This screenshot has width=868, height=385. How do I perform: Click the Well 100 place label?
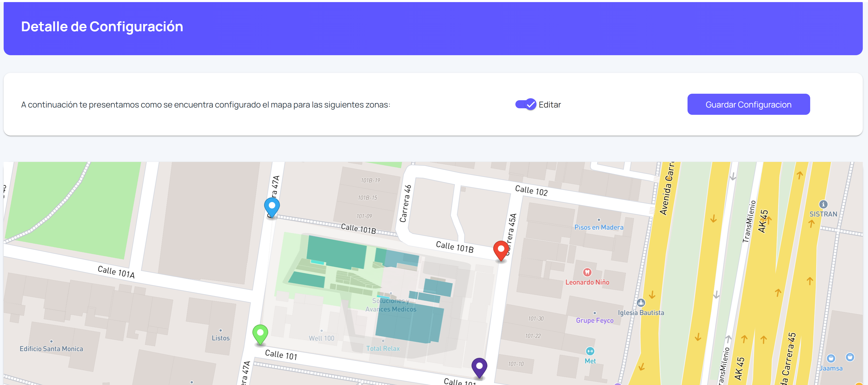[x=321, y=338]
